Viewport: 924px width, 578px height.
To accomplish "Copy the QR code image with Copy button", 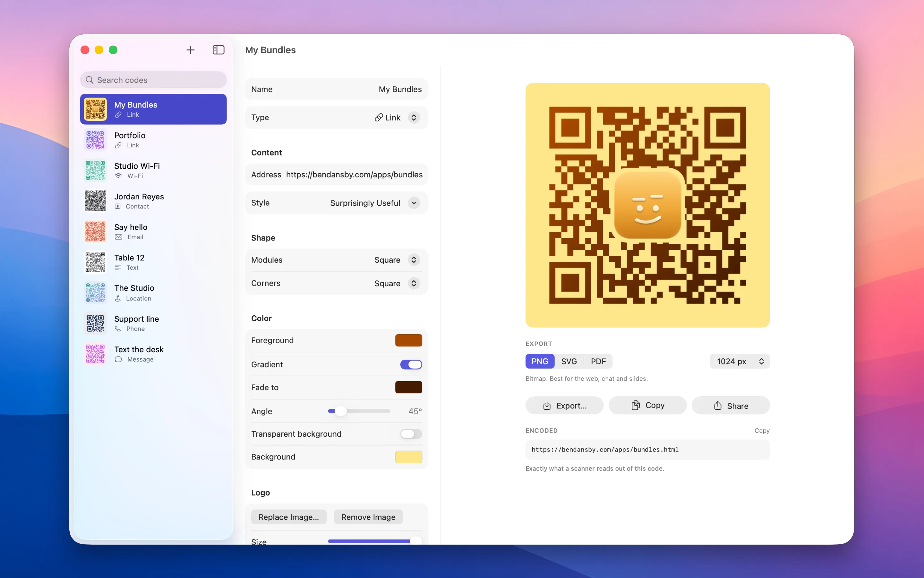I will pos(647,405).
